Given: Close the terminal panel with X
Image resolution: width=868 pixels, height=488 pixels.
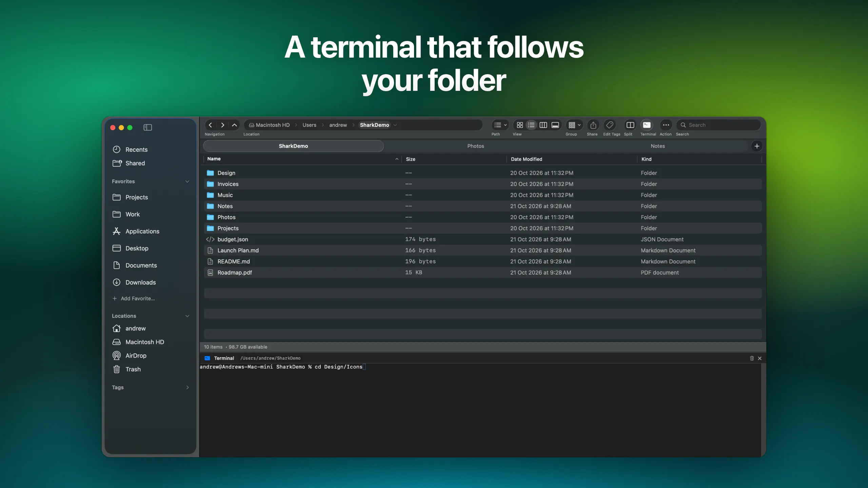Looking at the screenshot, I should point(759,358).
